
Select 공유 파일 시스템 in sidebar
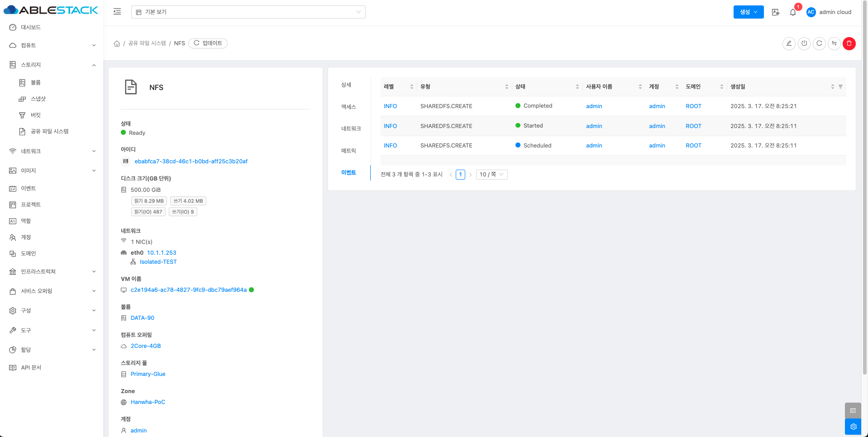pyautogui.click(x=49, y=131)
